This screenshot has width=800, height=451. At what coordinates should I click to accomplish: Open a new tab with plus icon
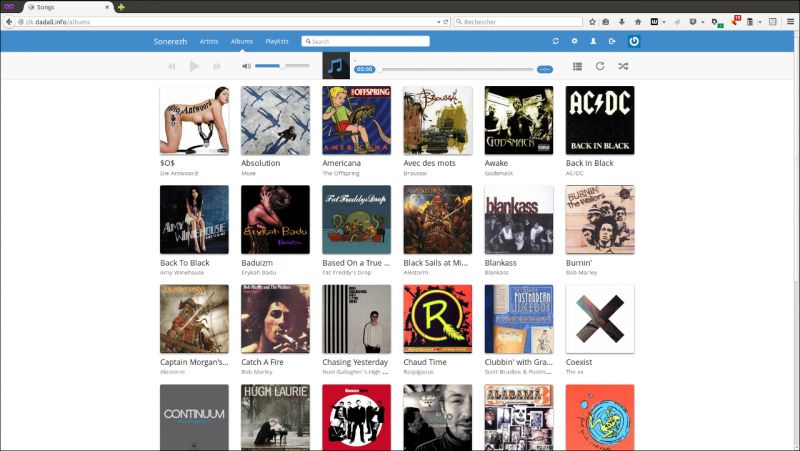121,7
